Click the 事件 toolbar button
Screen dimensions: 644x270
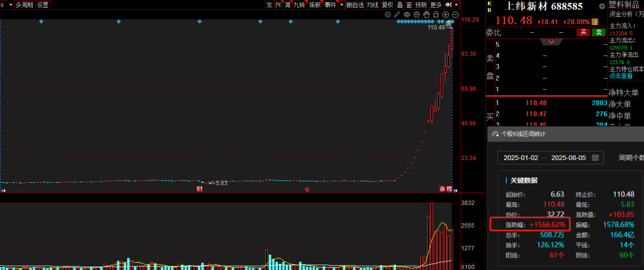pos(330,5)
